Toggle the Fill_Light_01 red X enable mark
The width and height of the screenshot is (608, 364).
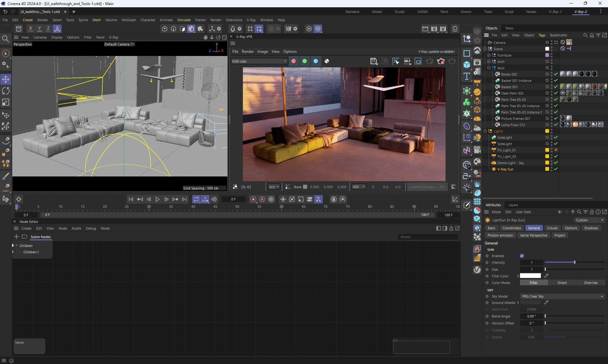coord(556,150)
